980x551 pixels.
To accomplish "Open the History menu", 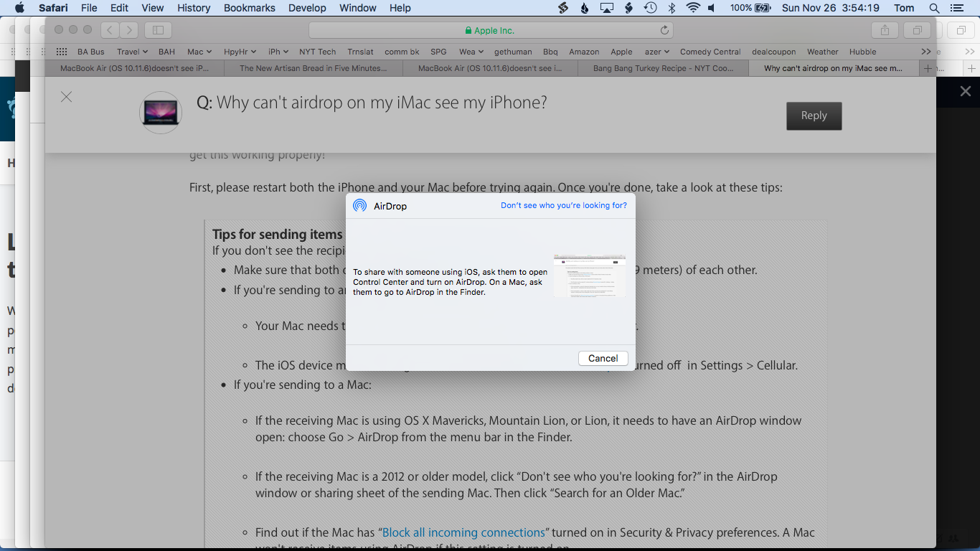I will (194, 8).
